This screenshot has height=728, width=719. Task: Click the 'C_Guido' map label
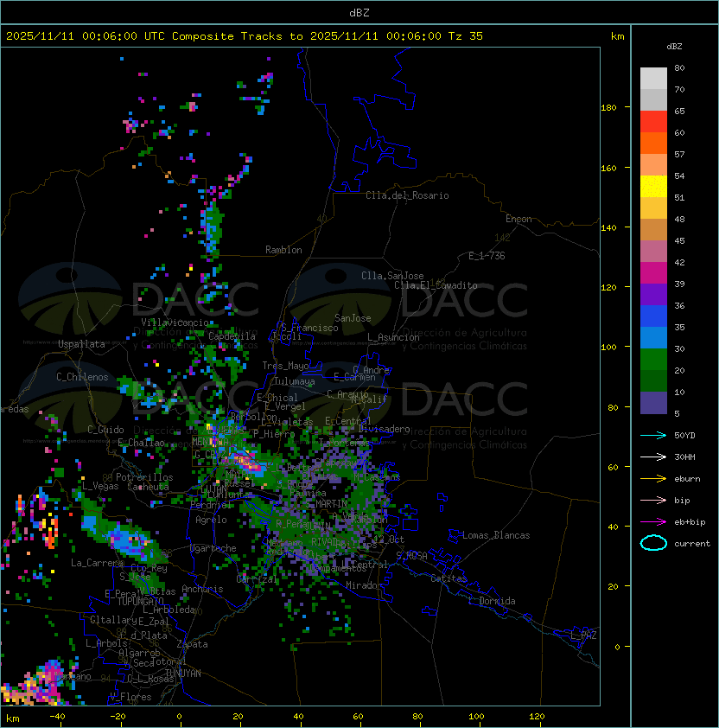(105, 430)
